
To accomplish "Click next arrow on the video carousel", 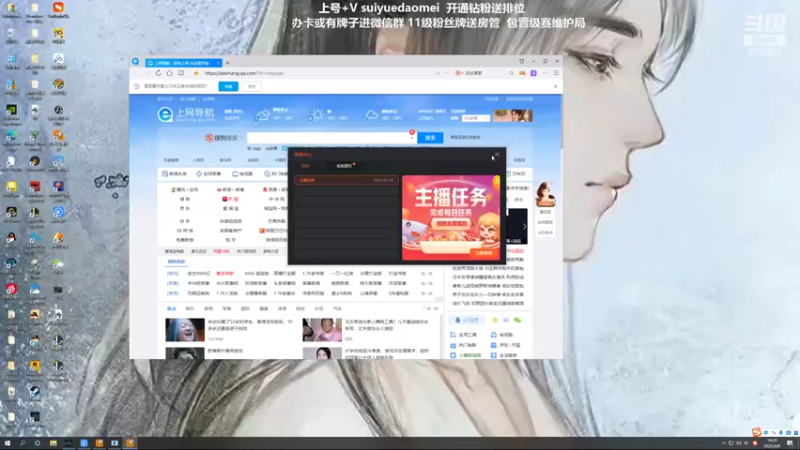I will pyautogui.click(x=524, y=226).
